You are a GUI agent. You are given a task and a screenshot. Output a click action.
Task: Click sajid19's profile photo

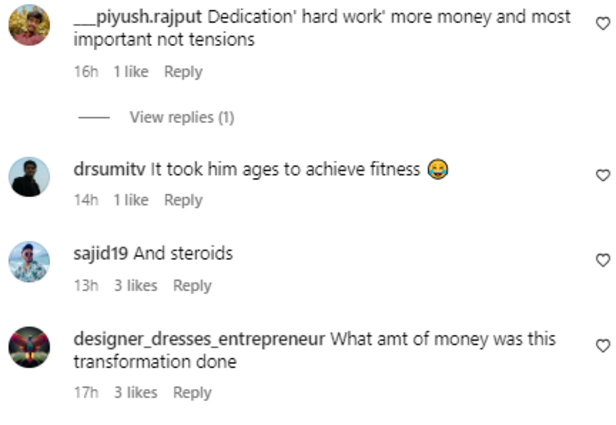point(29,263)
